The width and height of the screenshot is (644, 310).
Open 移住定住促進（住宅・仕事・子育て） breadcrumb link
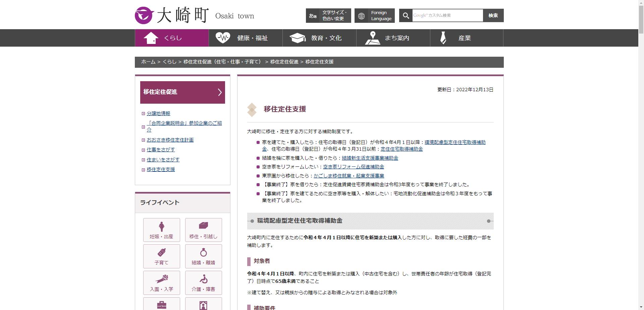coord(223,62)
